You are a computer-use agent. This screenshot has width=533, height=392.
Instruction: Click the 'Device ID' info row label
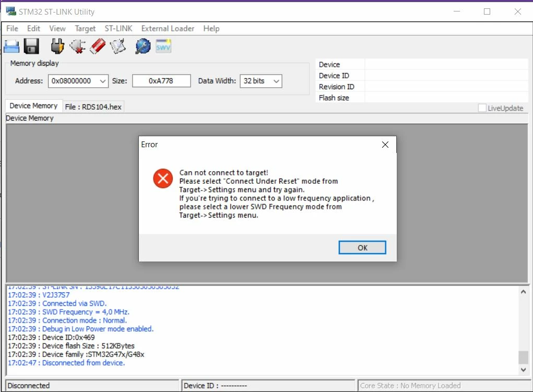tap(334, 76)
